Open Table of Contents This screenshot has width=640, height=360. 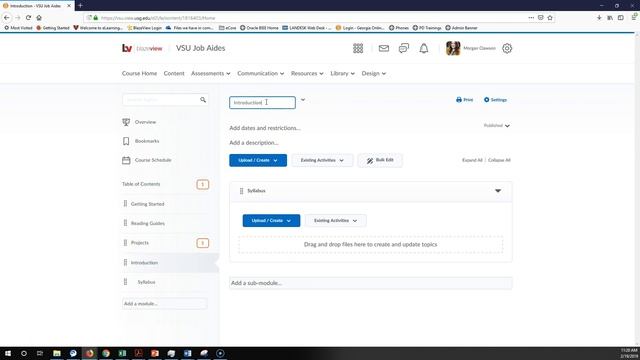[141, 184]
